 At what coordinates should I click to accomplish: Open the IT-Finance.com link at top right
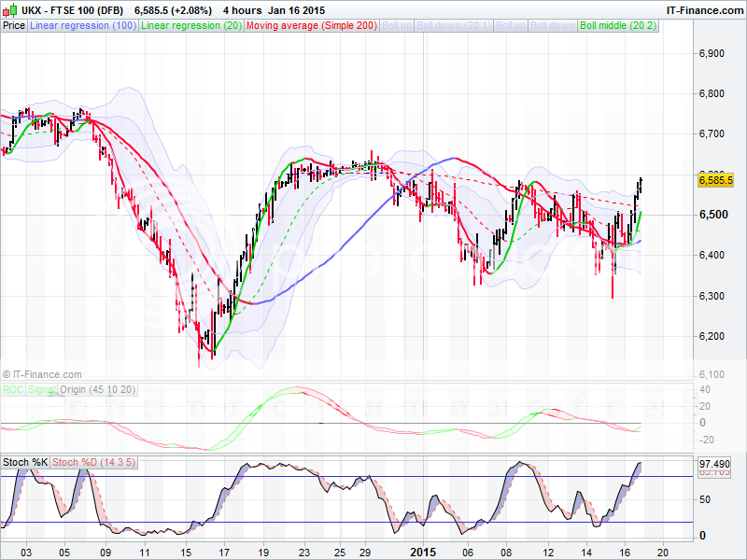pyautogui.click(x=703, y=10)
